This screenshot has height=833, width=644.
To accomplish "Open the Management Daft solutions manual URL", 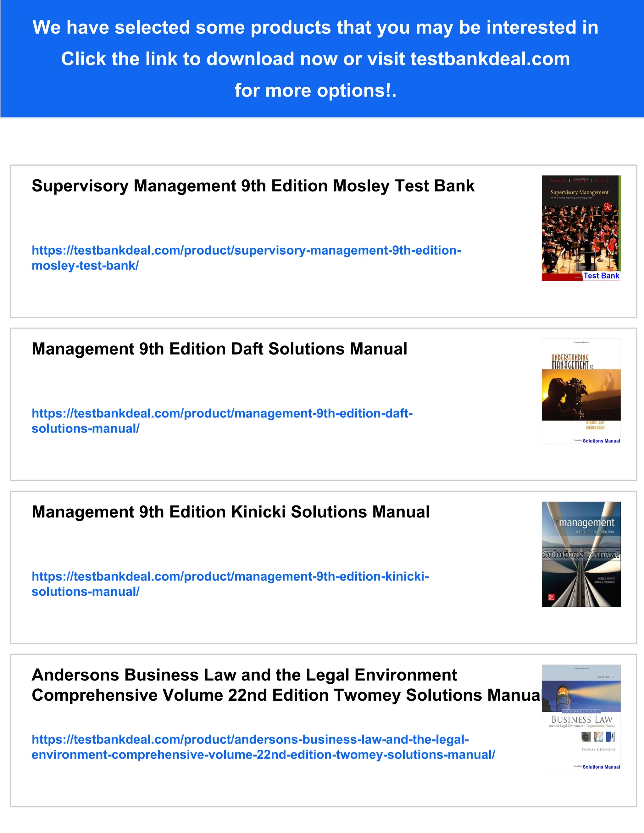I will coord(222,413).
